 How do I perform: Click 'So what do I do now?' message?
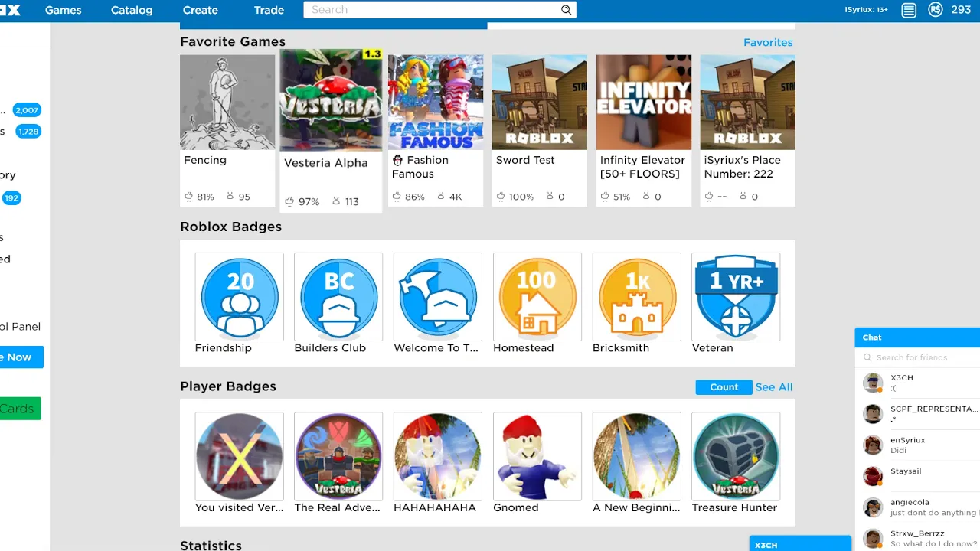pyautogui.click(x=933, y=544)
